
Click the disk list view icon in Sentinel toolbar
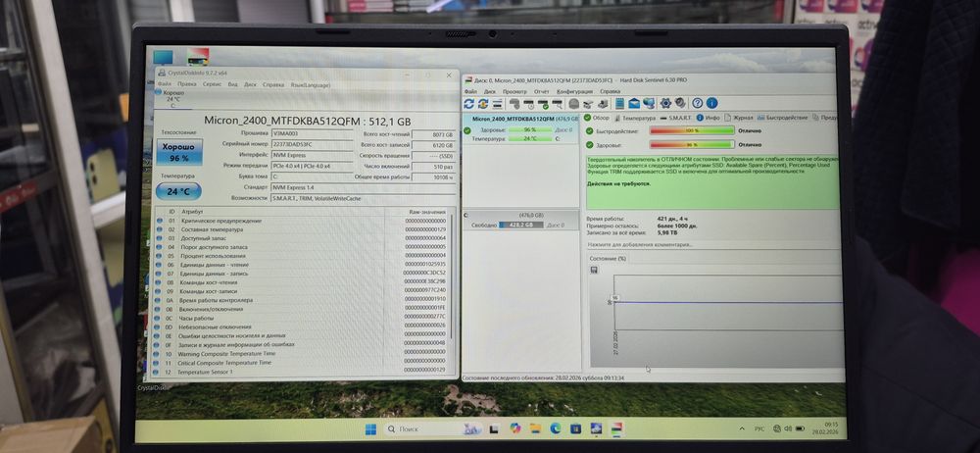pos(498,103)
